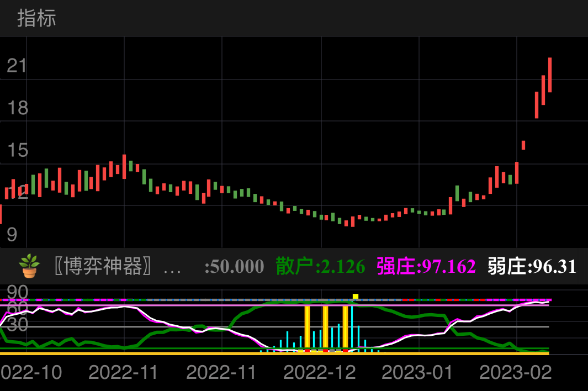Click the 9 price axis label
This screenshot has width=588, height=391.
click(x=12, y=235)
